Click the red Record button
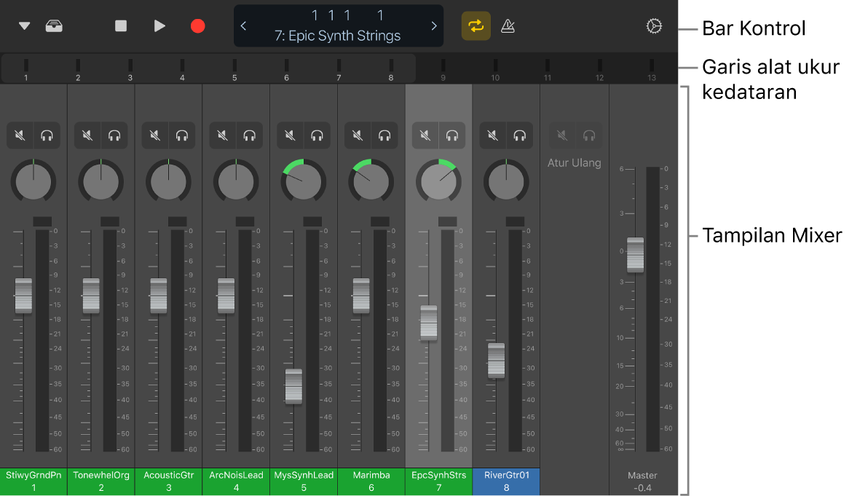 tap(198, 26)
